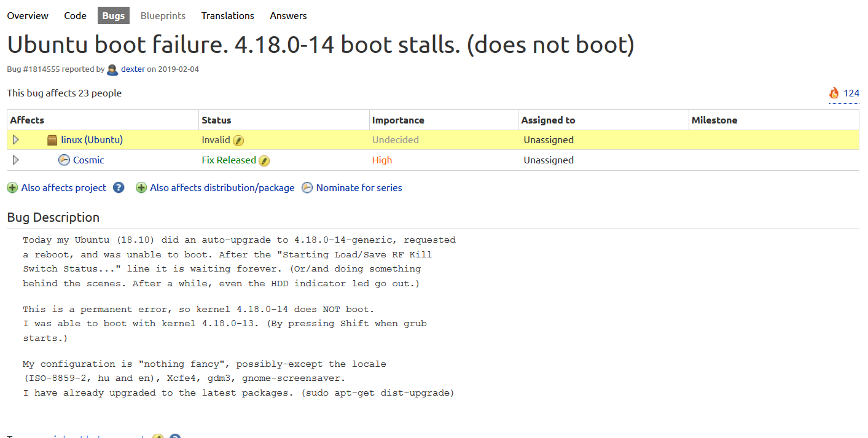Screen dimensions: 868x438
Task: Open the Translations tab
Action: 227,16
